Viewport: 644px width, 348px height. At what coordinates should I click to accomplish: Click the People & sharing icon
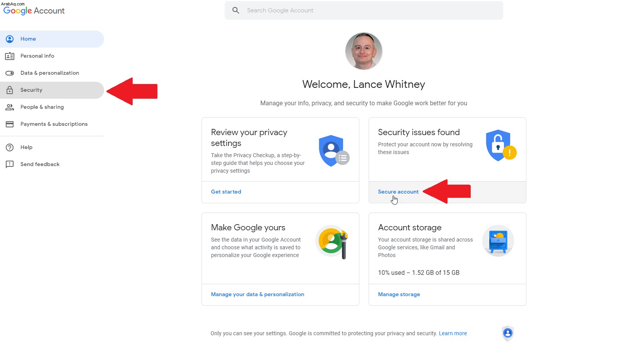pos(10,107)
